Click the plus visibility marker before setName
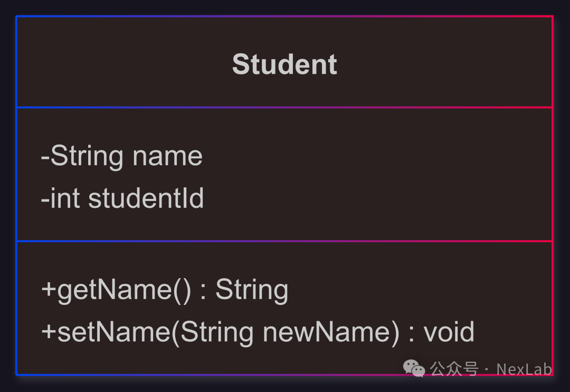 pyautogui.click(x=49, y=332)
